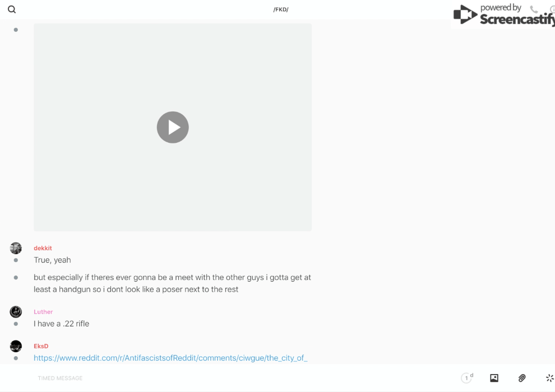Open the image picker icon
Image resolution: width=555 pixels, height=392 pixels.
494,378
